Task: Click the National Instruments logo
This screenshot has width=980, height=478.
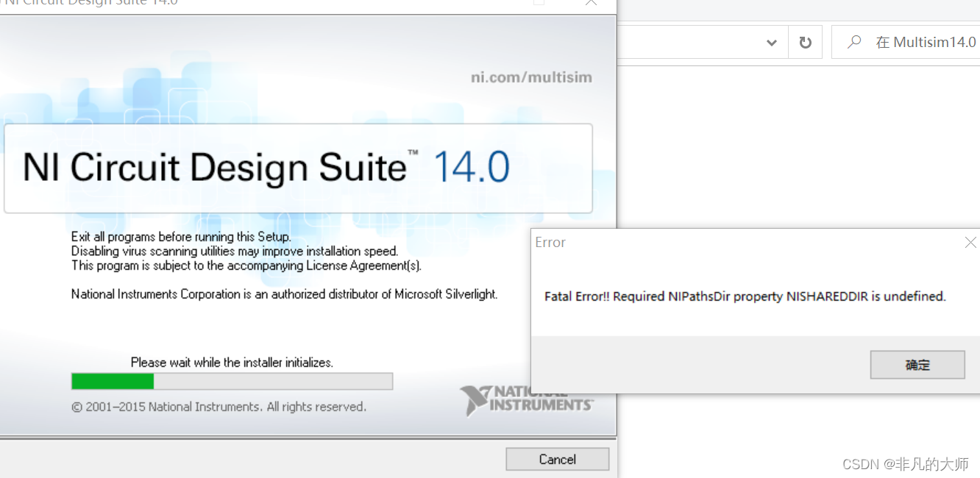Action: 526,399
